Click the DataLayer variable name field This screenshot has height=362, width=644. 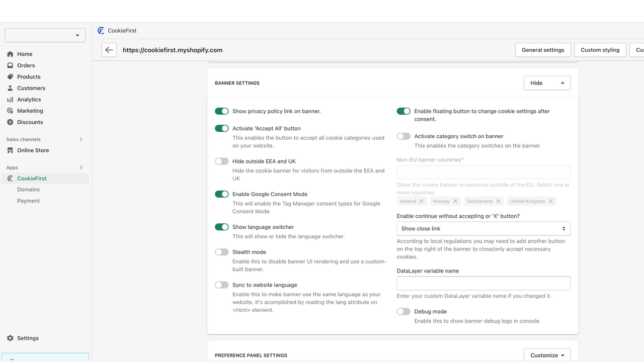click(484, 283)
